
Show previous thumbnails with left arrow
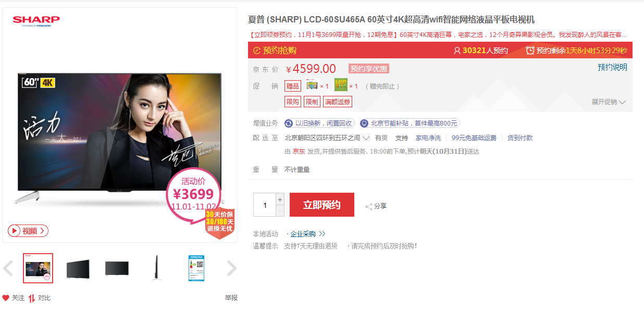8,268
